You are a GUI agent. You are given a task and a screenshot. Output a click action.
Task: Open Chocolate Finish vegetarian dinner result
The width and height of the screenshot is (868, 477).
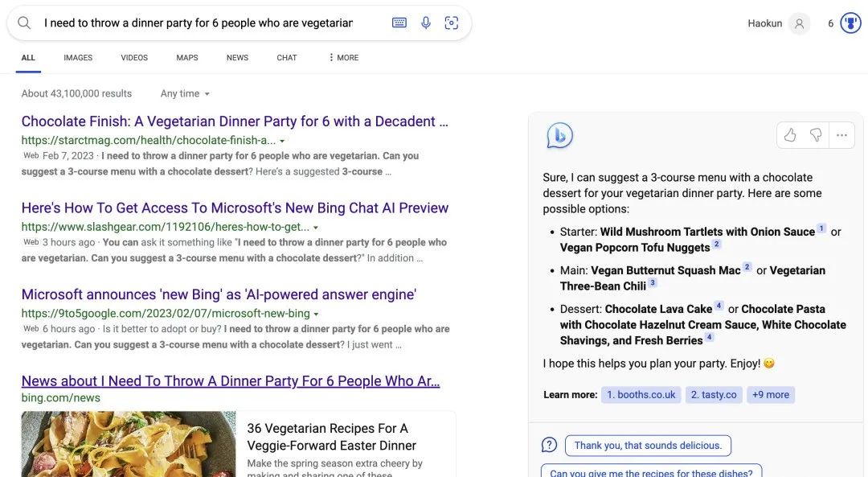pyautogui.click(x=235, y=121)
